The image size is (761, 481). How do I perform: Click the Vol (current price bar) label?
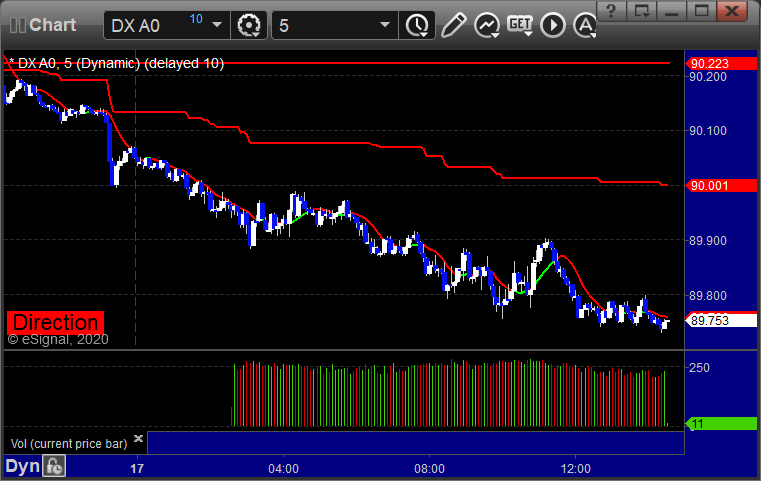coord(68,444)
